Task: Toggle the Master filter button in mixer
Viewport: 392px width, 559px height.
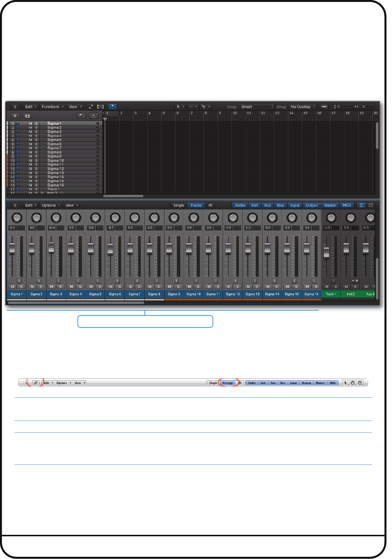Action: (x=330, y=205)
